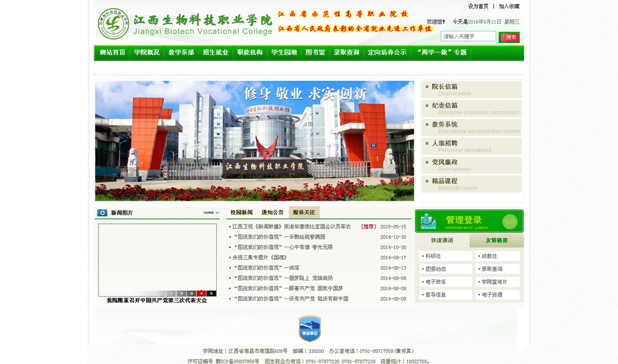This screenshot has width=618, height=364.
Task: Click the keyword search input field
Action: click(468, 37)
